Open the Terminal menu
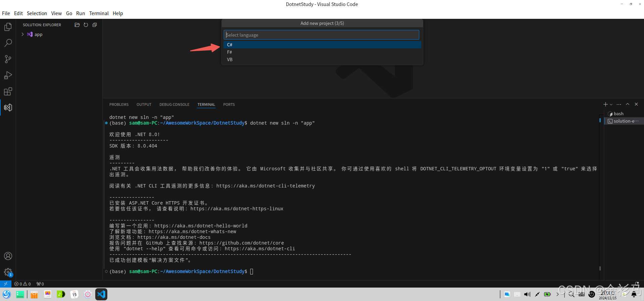The width and height of the screenshot is (644, 301). coord(99,13)
